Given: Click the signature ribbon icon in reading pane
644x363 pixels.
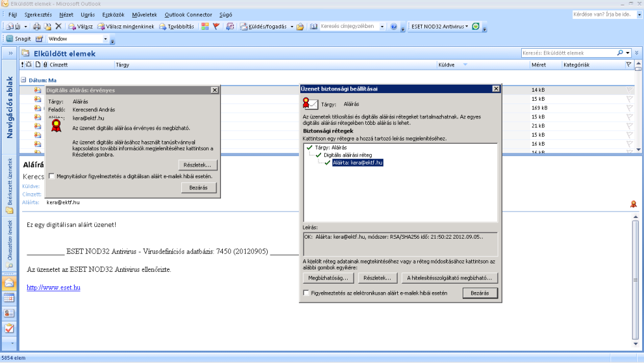Looking at the screenshot, I should pos(634,204).
